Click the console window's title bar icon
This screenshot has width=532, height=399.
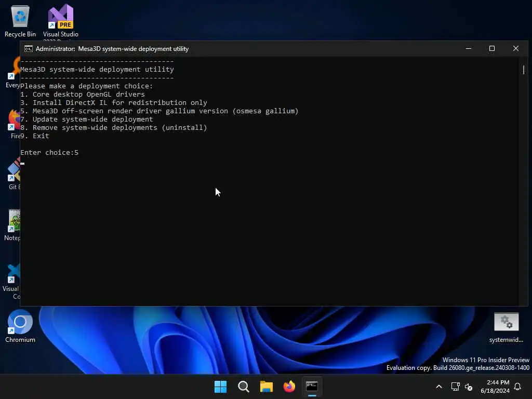coord(29,48)
